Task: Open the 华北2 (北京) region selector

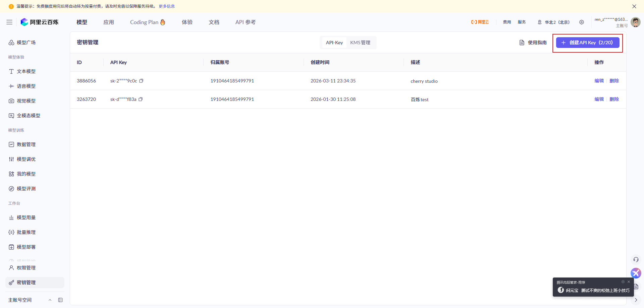Action: (553, 22)
